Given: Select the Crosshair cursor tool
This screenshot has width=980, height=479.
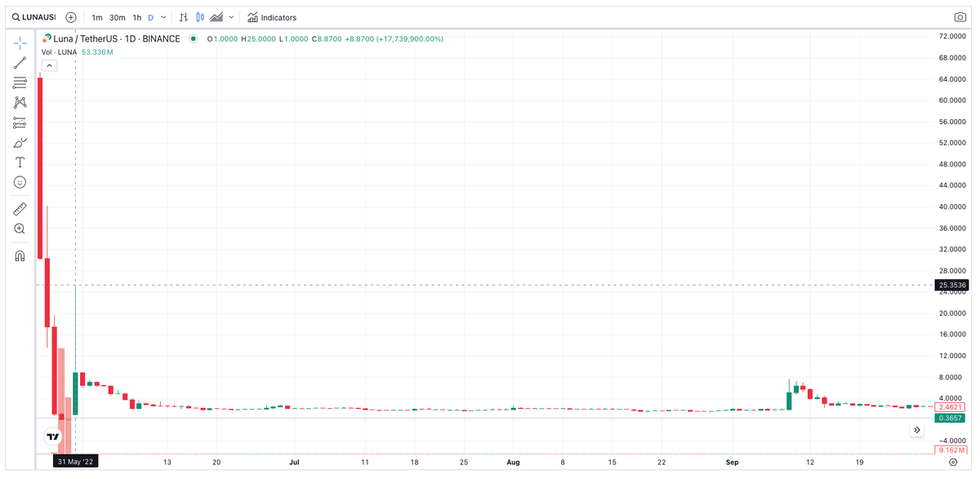Looking at the screenshot, I should coord(20,43).
